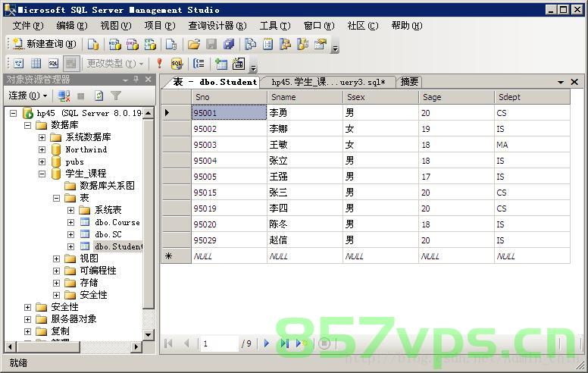Click the filter funnel icon
588x373 pixels.
tap(116, 96)
